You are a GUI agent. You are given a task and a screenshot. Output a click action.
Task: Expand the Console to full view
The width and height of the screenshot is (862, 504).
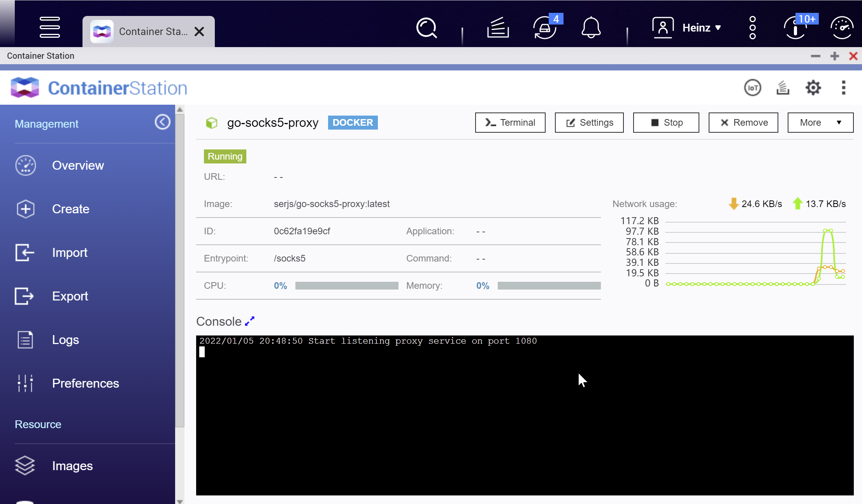click(249, 321)
